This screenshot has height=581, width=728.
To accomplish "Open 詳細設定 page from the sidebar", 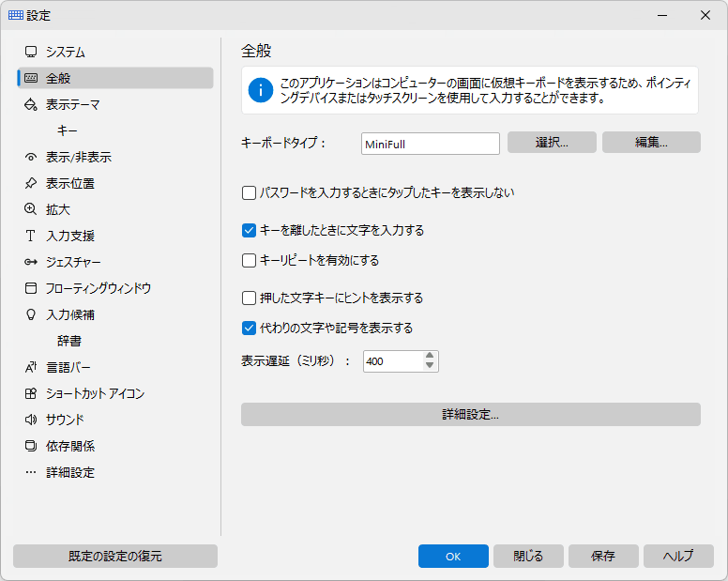I will point(115,472).
